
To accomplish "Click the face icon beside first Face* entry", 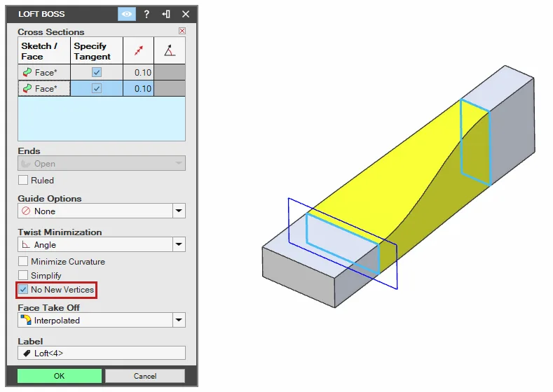I will (27, 72).
